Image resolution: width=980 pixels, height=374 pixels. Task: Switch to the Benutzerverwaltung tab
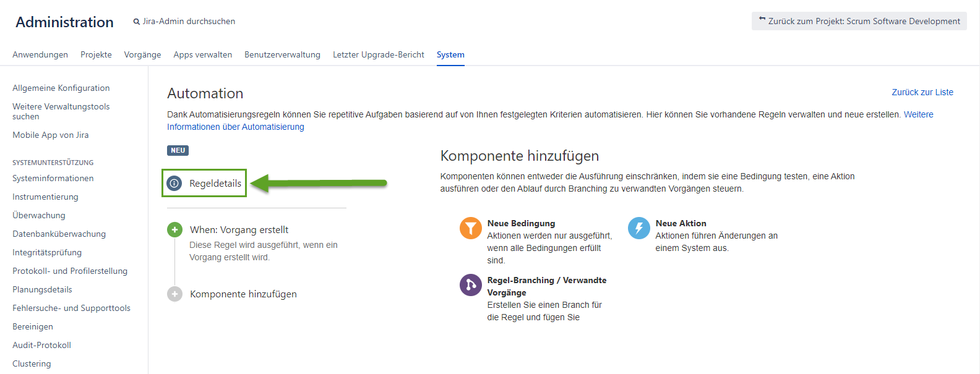tap(282, 54)
